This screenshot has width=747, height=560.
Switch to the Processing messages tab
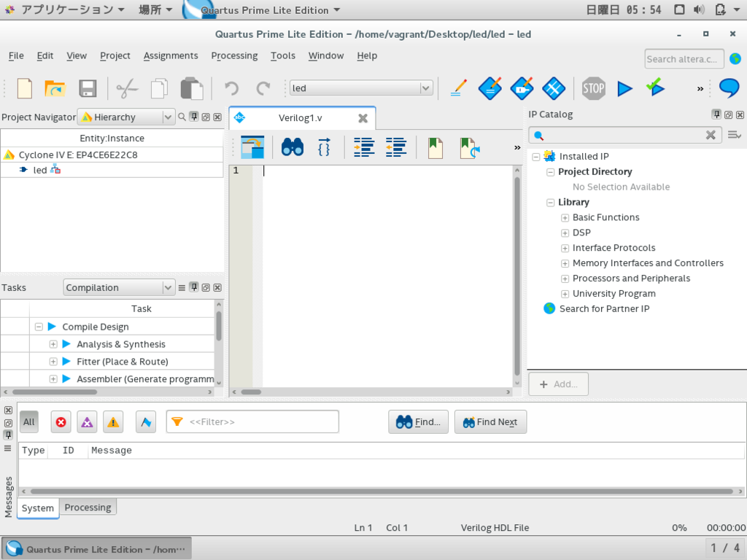(x=88, y=507)
